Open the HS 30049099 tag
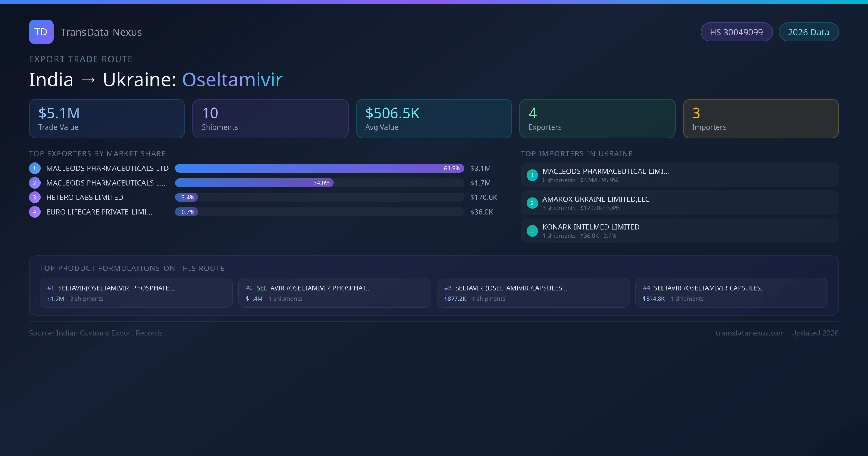The image size is (868, 456). coord(736,32)
